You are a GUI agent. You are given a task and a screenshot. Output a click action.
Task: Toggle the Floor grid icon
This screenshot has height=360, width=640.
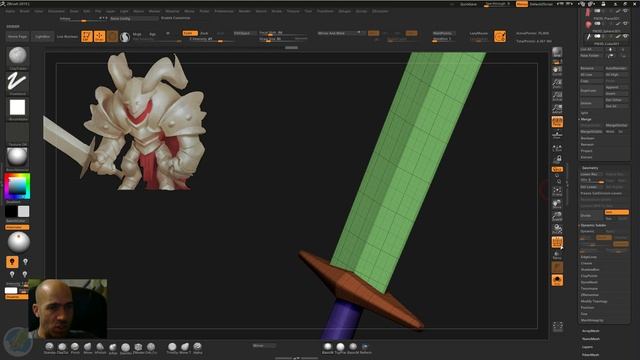point(557,134)
